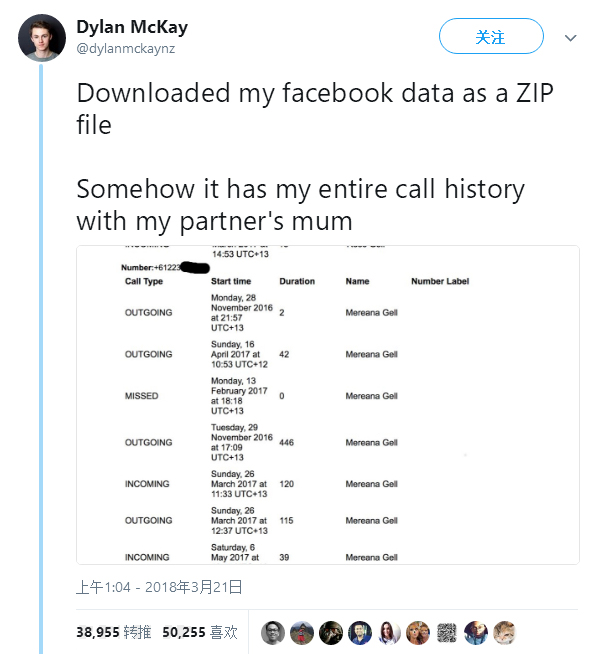Click the 关注 follow button
The height and width of the screenshot is (654, 592).
coord(491,36)
